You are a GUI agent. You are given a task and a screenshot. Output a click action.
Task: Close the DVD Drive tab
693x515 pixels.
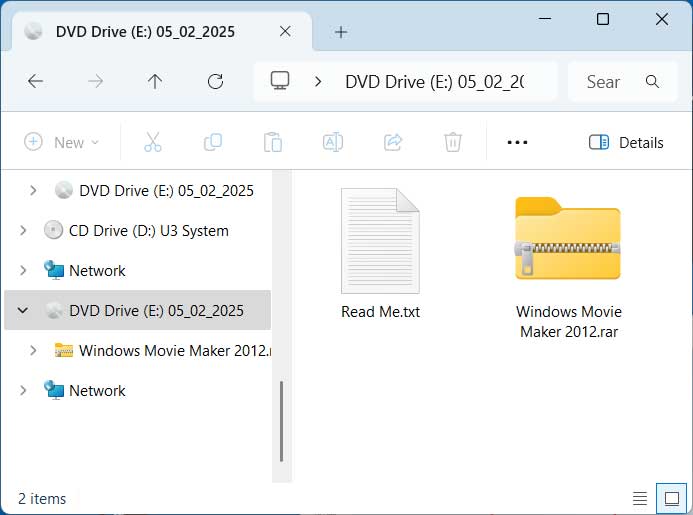(285, 31)
